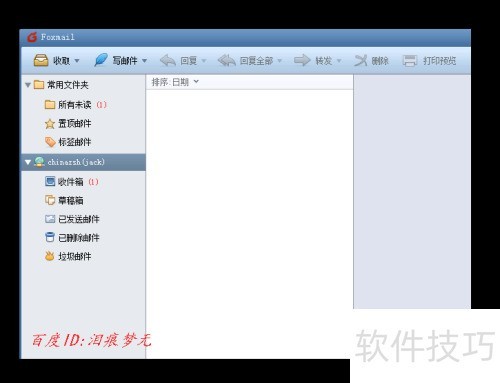The height and width of the screenshot is (383, 500).
Task: Select the 所有未读 folder
Action: [75, 105]
